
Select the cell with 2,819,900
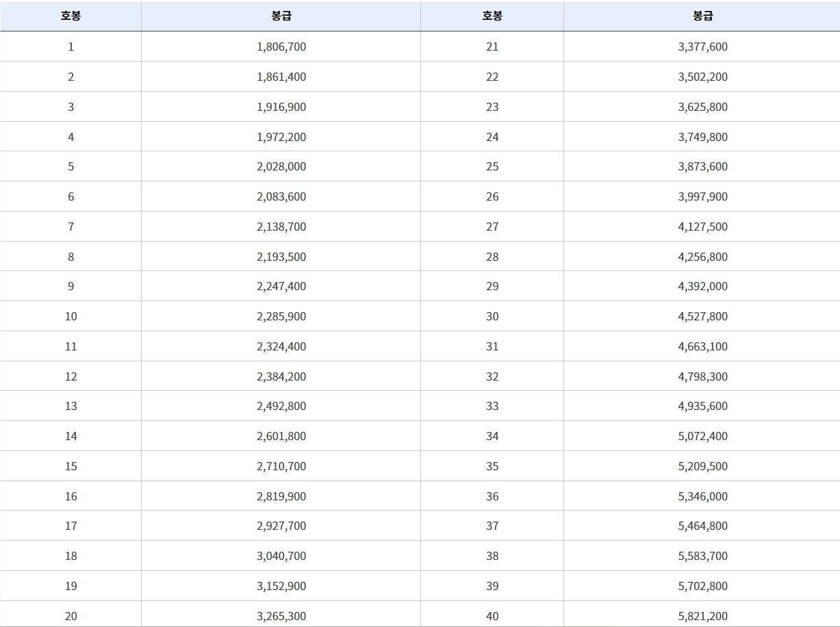(281, 496)
